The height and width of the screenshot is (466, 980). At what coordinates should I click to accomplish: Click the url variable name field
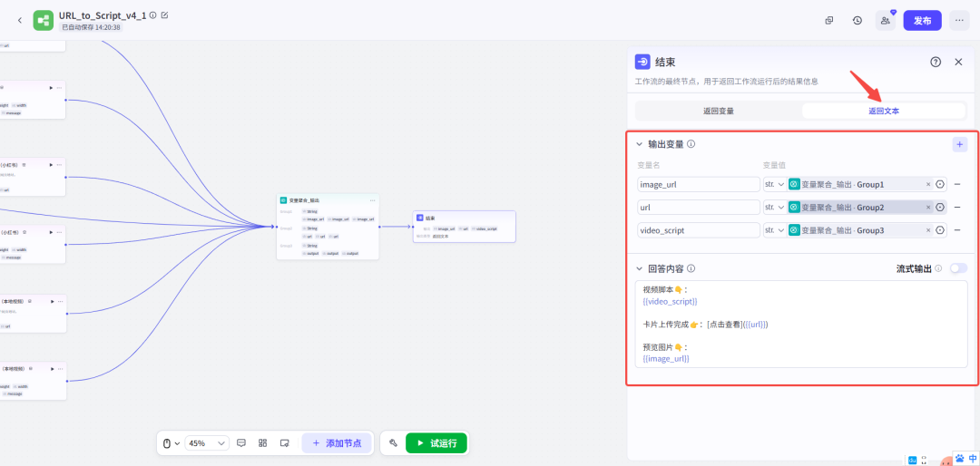(x=699, y=208)
